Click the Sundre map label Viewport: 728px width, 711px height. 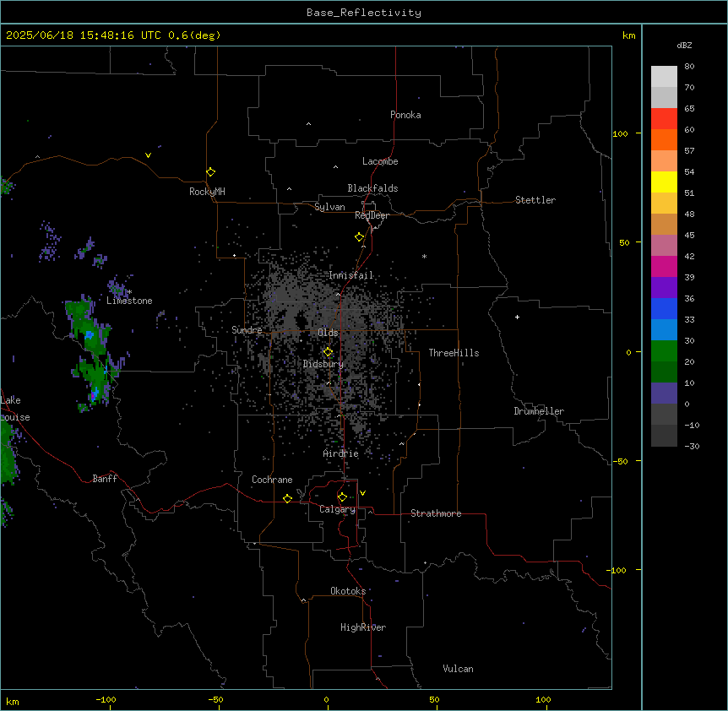(247, 330)
